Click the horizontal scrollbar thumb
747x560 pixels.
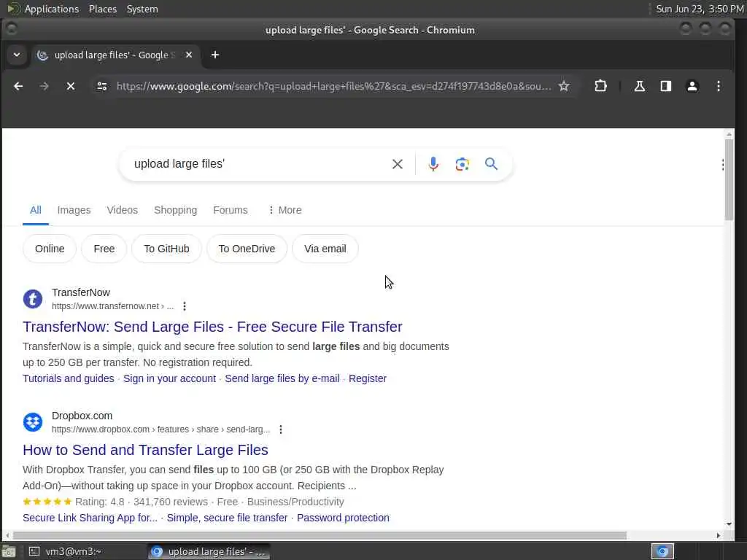(319, 535)
